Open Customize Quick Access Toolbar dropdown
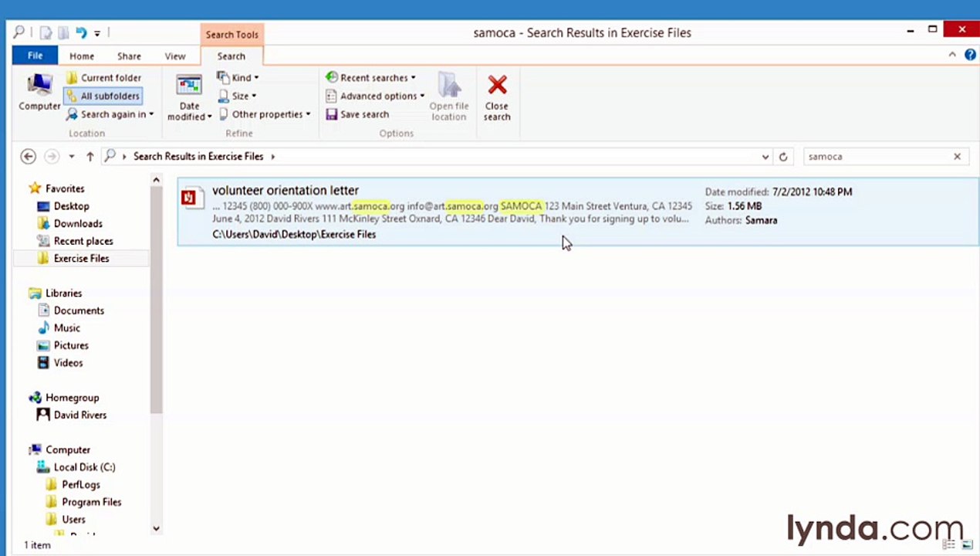Image resolution: width=980 pixels, height=556 pixels. pos(97,33)
